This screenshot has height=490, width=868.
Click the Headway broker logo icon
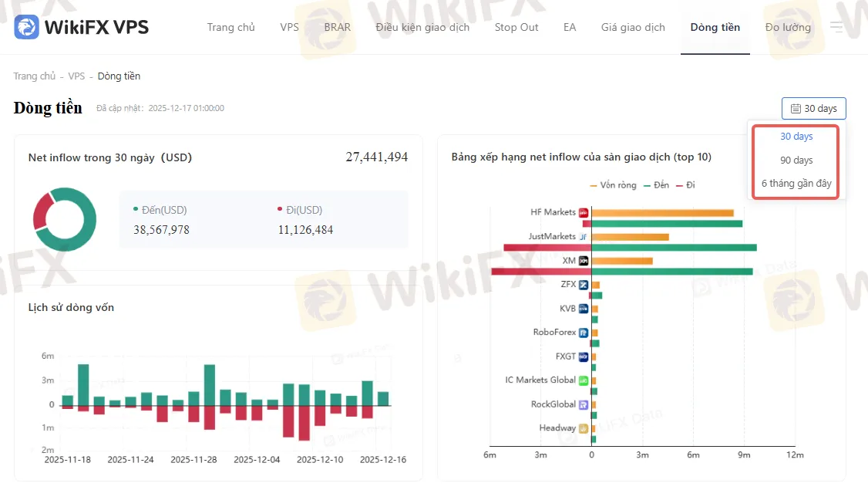584,428
